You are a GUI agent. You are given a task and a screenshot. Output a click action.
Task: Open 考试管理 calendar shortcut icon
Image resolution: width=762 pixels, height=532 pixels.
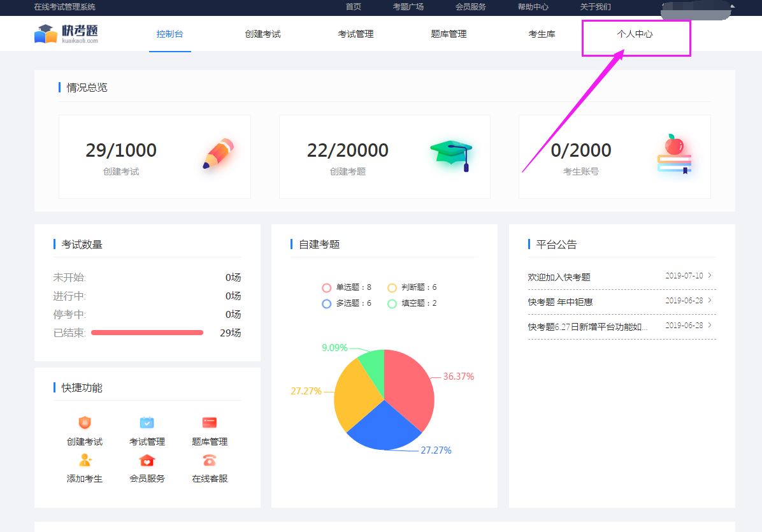(x=147, y=423)
